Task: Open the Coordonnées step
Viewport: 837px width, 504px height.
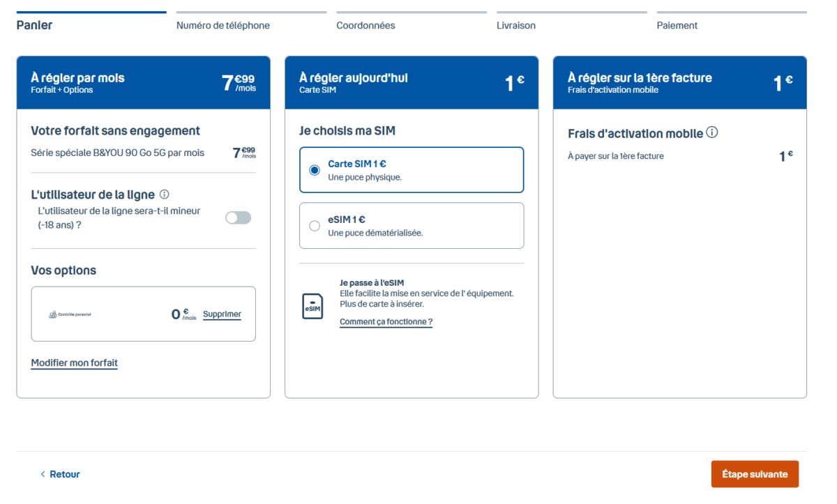Action: [365, 25]
